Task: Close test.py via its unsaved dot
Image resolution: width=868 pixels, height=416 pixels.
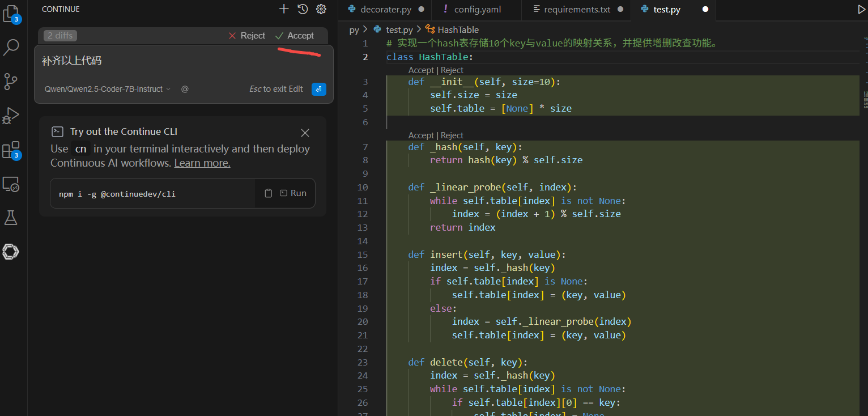Action: tap(705, 10)
